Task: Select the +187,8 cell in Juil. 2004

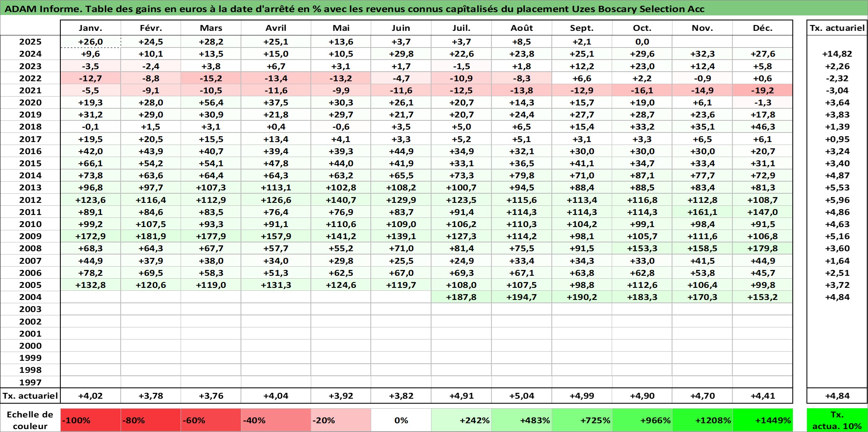Action: [461, 297]
